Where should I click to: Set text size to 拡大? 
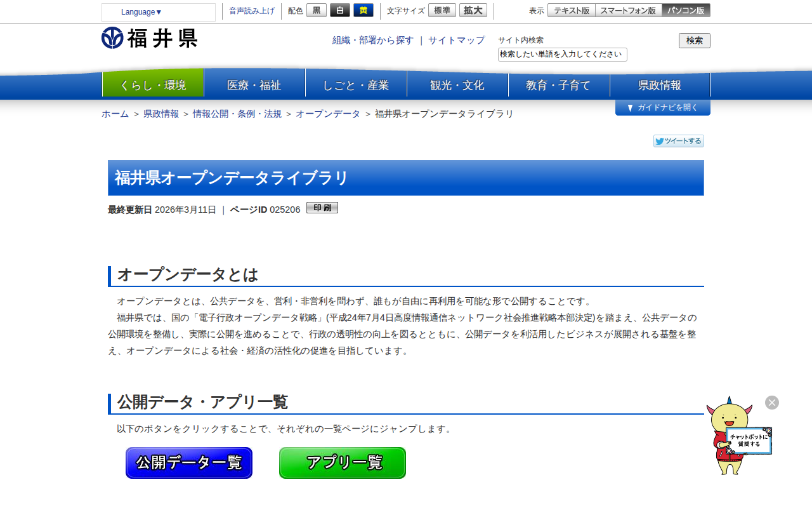473,10
